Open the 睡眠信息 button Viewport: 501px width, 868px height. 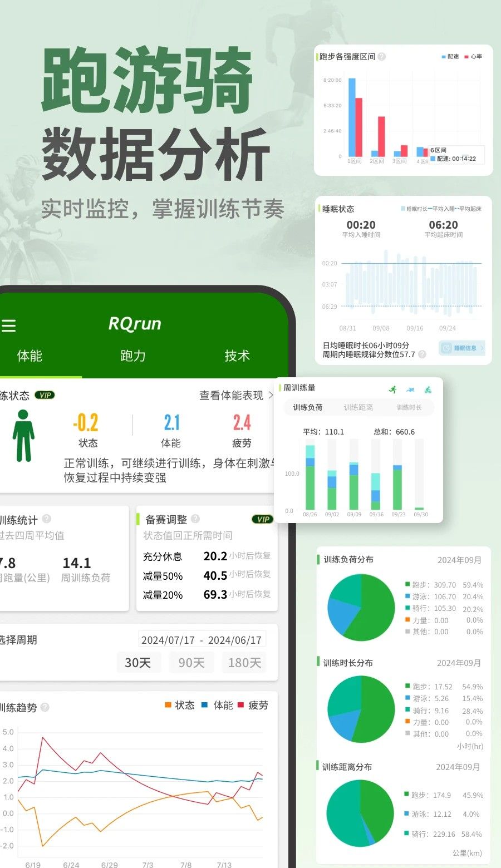[461, 348]
